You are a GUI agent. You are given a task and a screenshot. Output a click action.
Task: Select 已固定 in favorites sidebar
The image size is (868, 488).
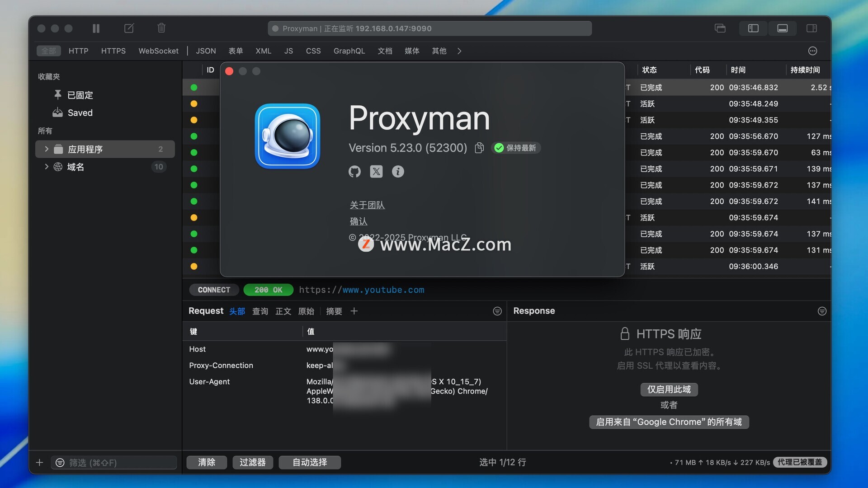tap(80, 95)
